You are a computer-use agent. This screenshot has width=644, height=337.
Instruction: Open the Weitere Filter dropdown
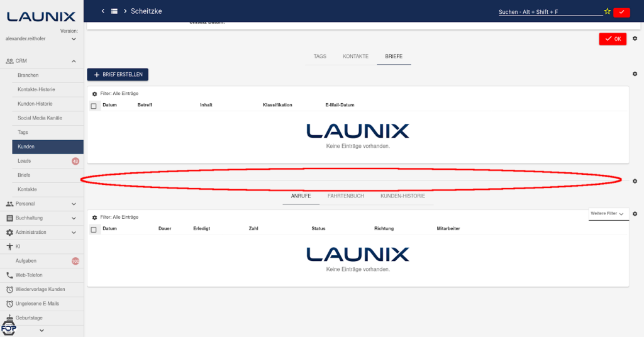[608, 214]
